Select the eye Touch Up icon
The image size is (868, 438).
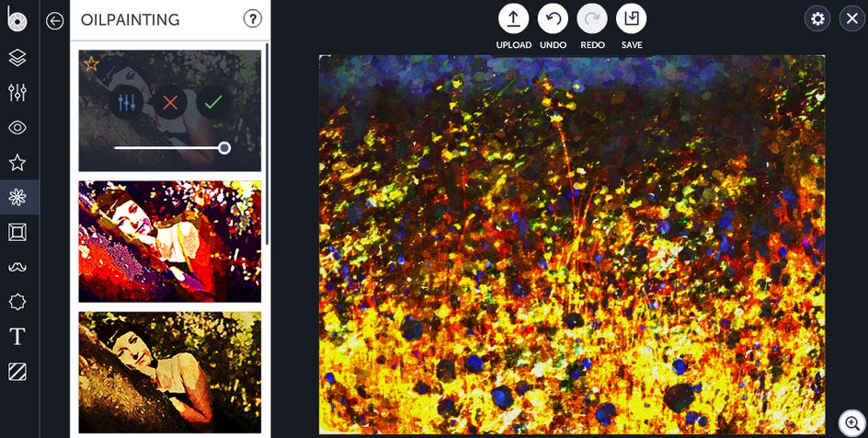(x=17, y=127)
